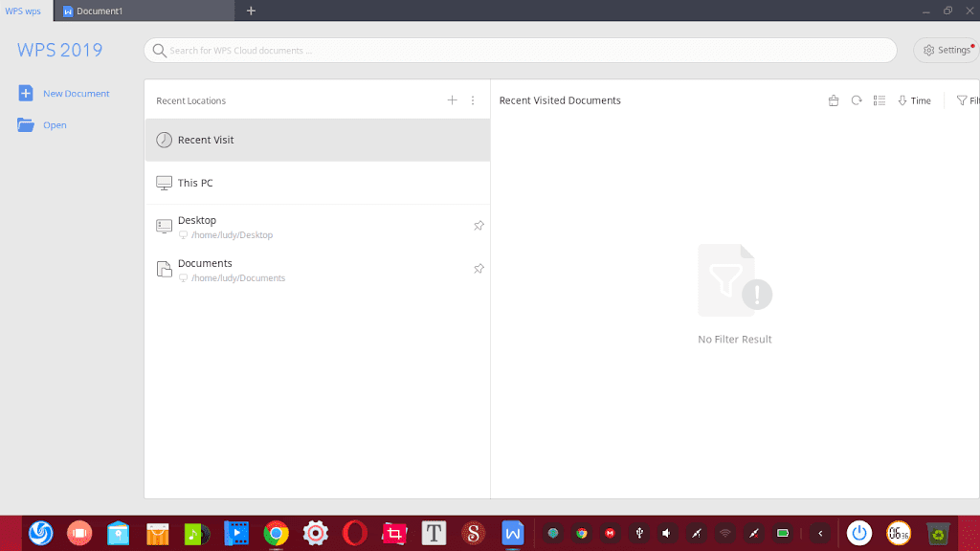The width and height of the screenshot is (980, 551).
Task: Launch the screen recorder taskbar icon
Action: [79, 534]
